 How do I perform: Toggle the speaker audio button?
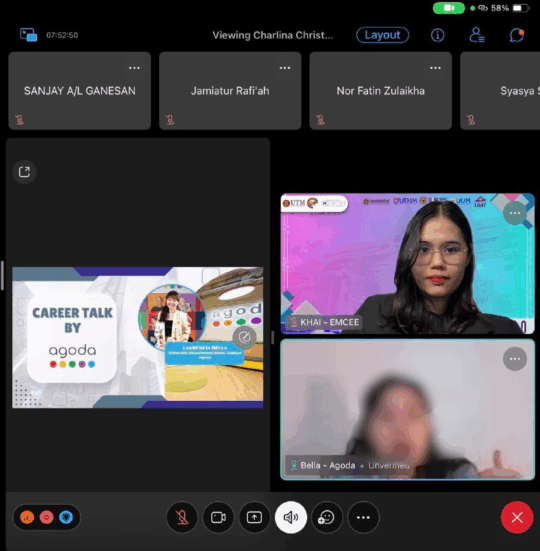point(291,517)
